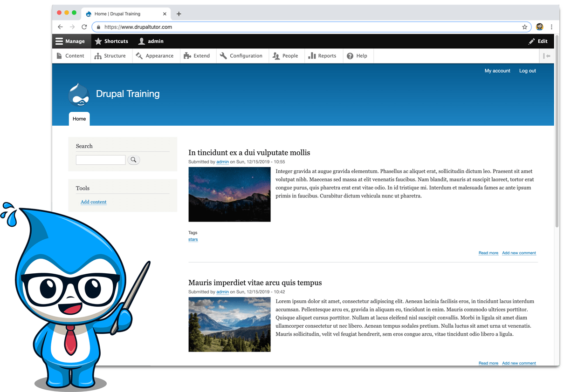Activate Edit mode via the pencil icon
Screen dimensions: 564x392
click(x=532, y=41)
